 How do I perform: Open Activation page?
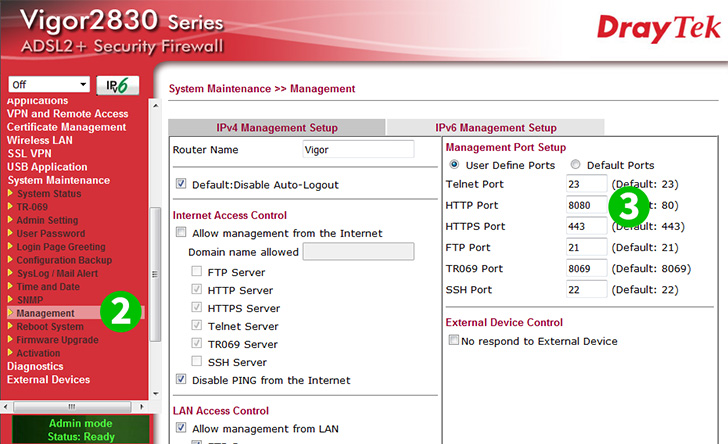(x=38, y=353)
